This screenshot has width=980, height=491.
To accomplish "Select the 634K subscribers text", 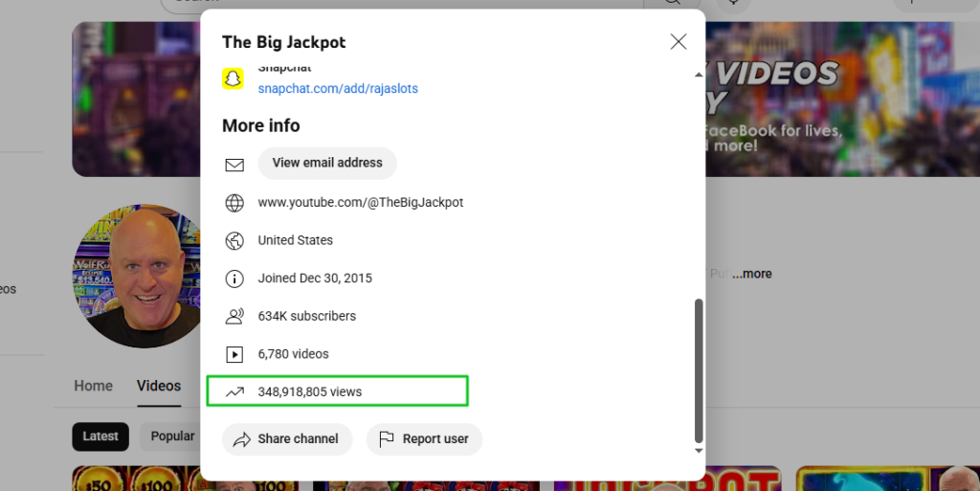I will (x=307, y=316).
